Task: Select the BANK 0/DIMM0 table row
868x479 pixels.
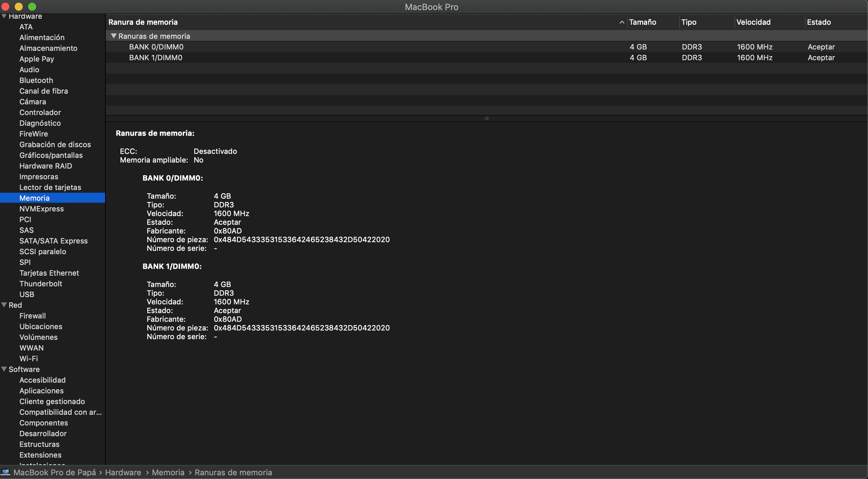Action: [156, 47]
